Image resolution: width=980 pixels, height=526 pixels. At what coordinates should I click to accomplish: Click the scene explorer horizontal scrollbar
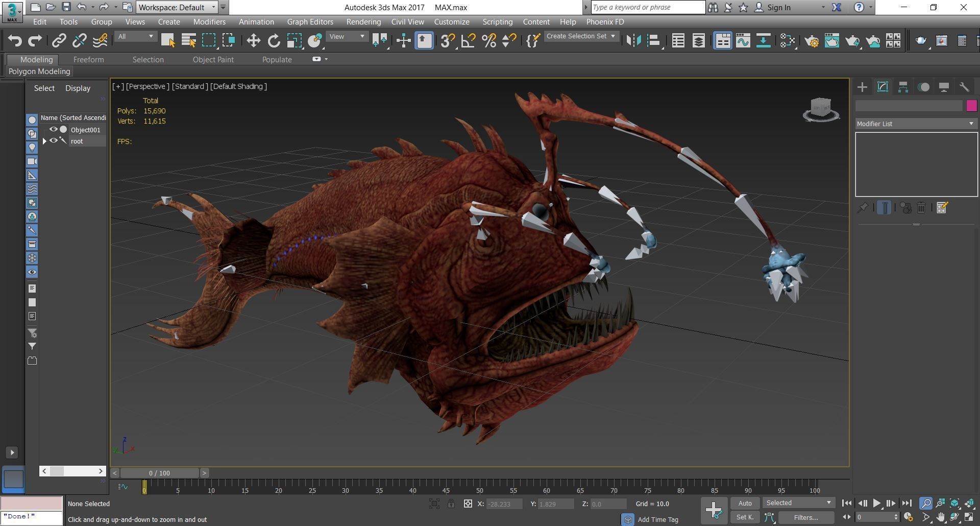[x=72, y=471]
